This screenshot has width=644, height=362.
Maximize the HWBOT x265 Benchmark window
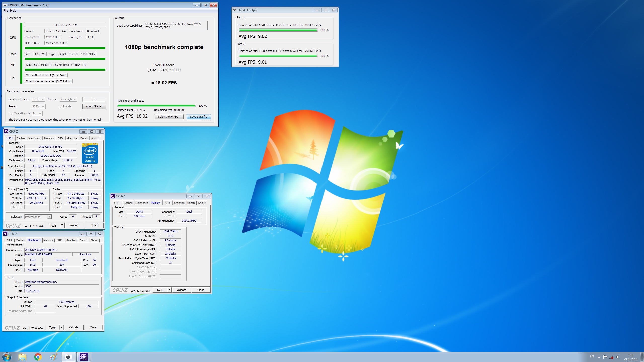click(x=205, y=5)
